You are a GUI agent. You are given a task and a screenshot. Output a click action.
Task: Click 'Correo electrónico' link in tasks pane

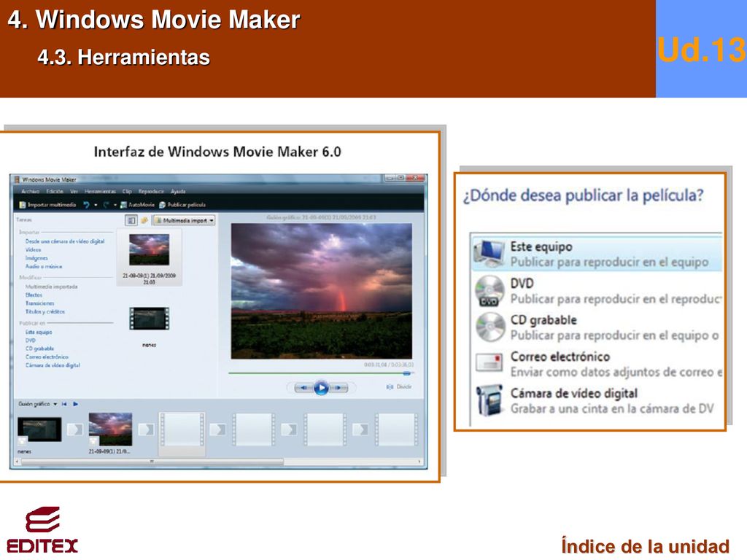(x=47, y=357)
